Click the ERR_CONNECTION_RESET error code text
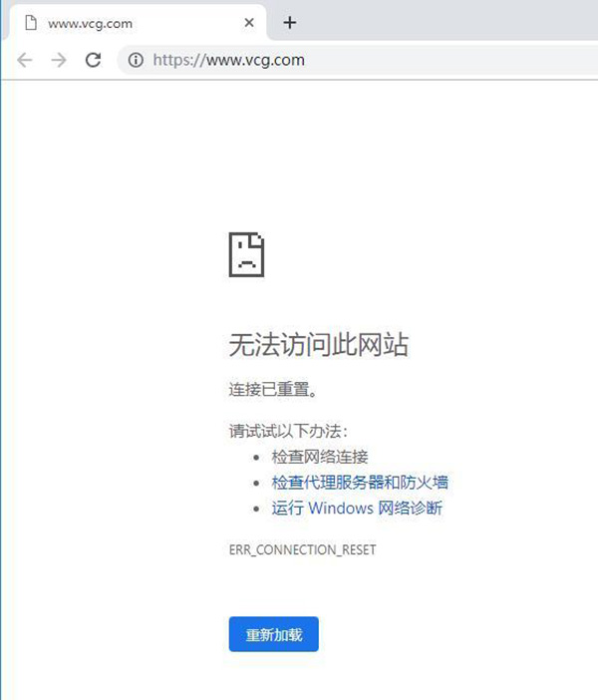This screenshot has height=700, width=598. click(302, 550)
